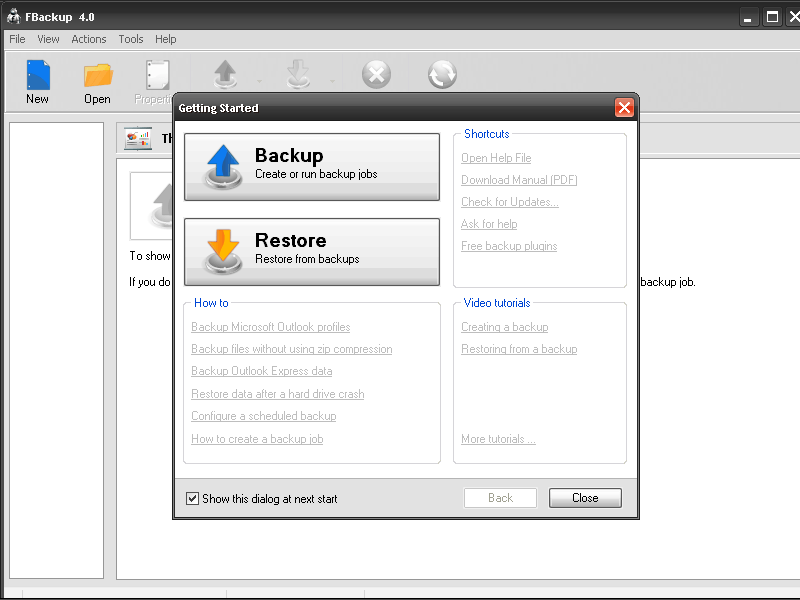Open Backup Outlook Express data how-to

261,371
